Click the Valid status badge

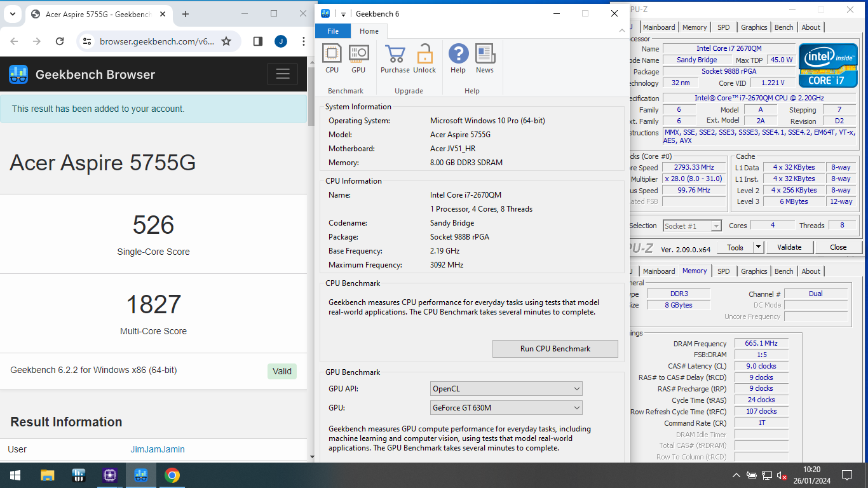click(x=282, y=371)
